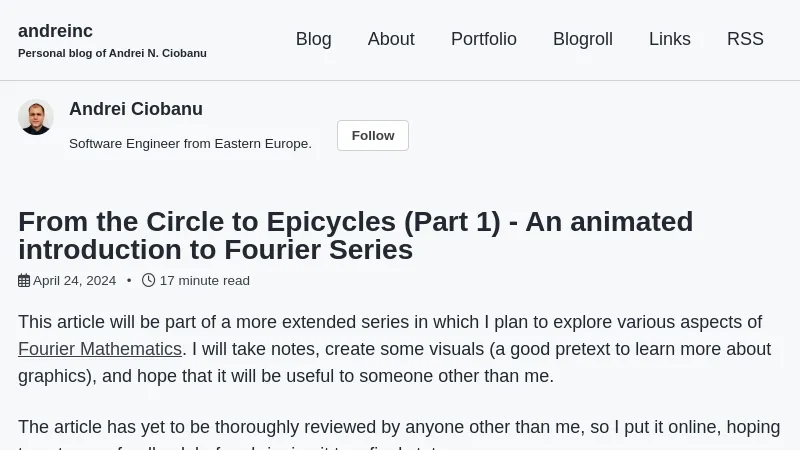Click the Personal blog subtitle text
The width and height of the screenshot is (800, 450).
click(x=112, y=53)
